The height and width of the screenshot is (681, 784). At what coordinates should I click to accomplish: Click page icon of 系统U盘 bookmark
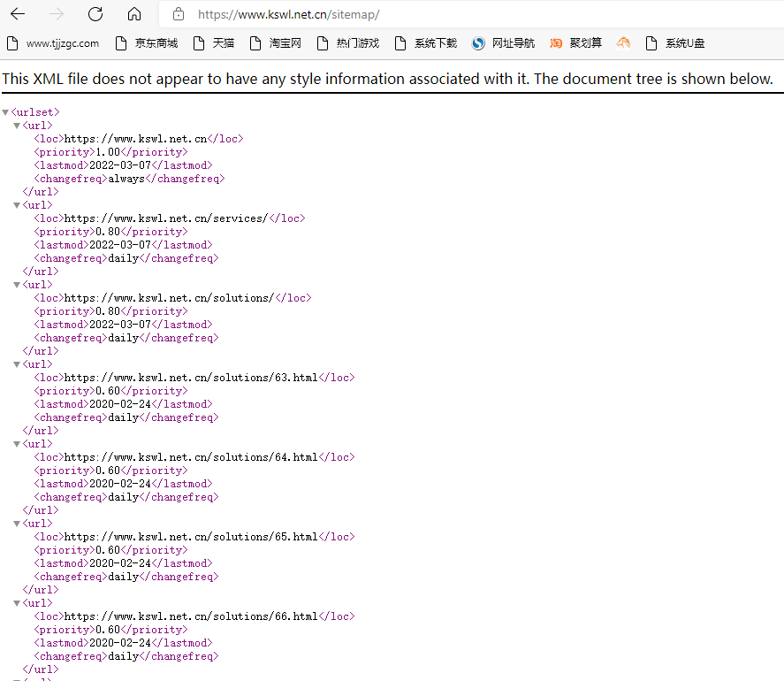651,43
